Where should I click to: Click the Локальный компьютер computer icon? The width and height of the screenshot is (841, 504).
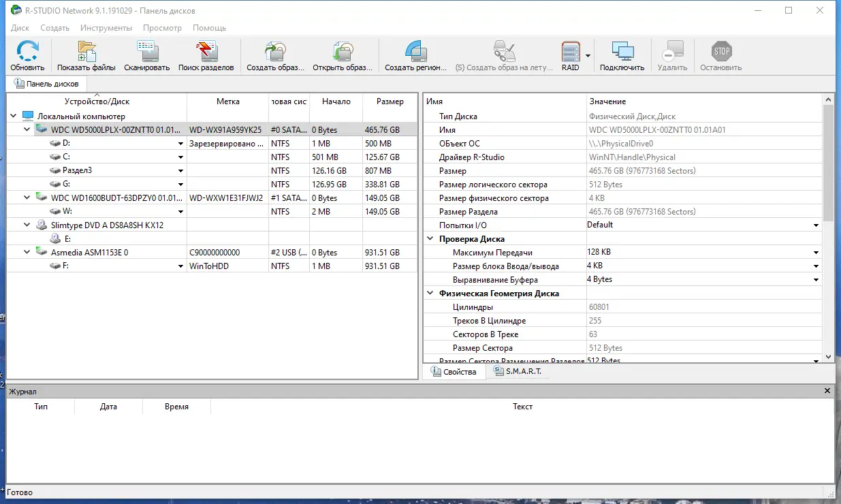28,116
